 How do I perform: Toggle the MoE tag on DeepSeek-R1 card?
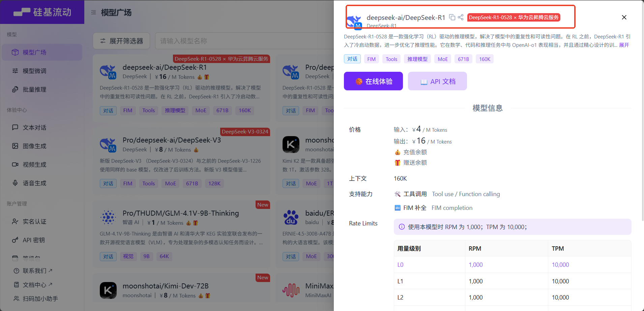[x=201, y=110]
